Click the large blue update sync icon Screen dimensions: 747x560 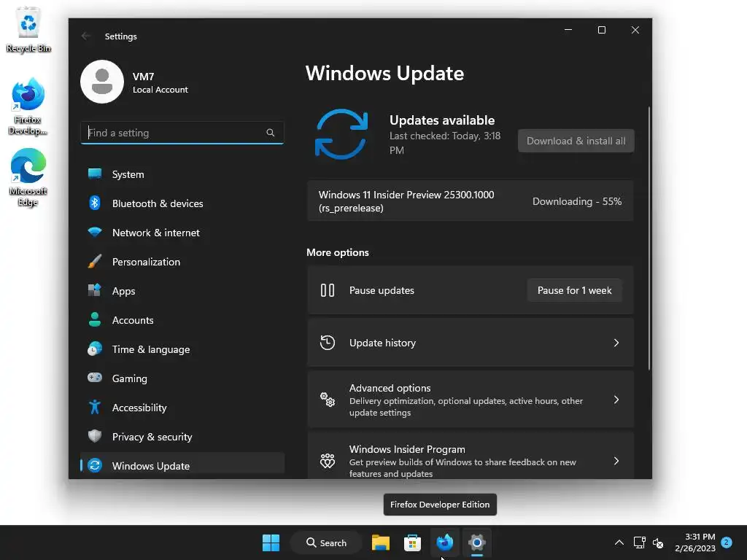click(341, 134)
